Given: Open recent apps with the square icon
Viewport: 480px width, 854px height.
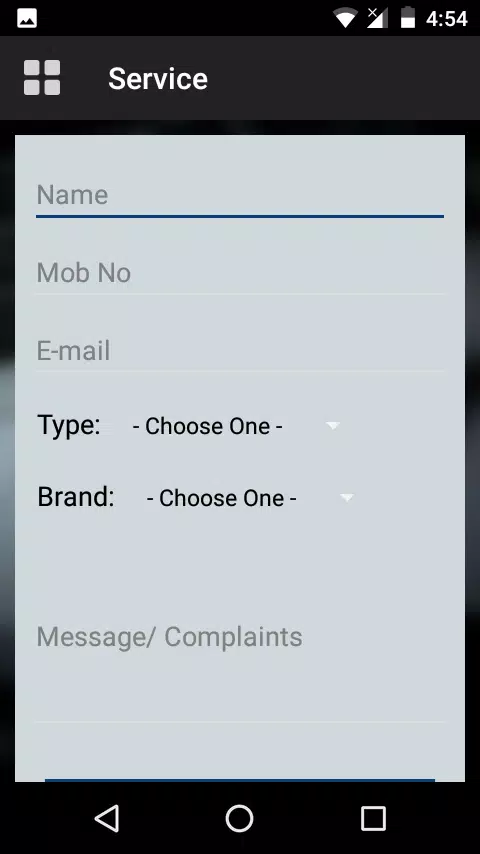Looking at the screenshot, I should [373, 818].
